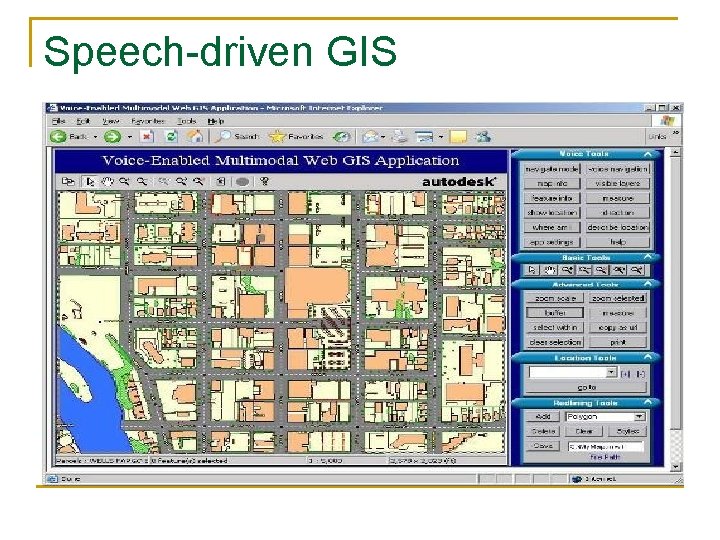Open the Edit menu

83,121
